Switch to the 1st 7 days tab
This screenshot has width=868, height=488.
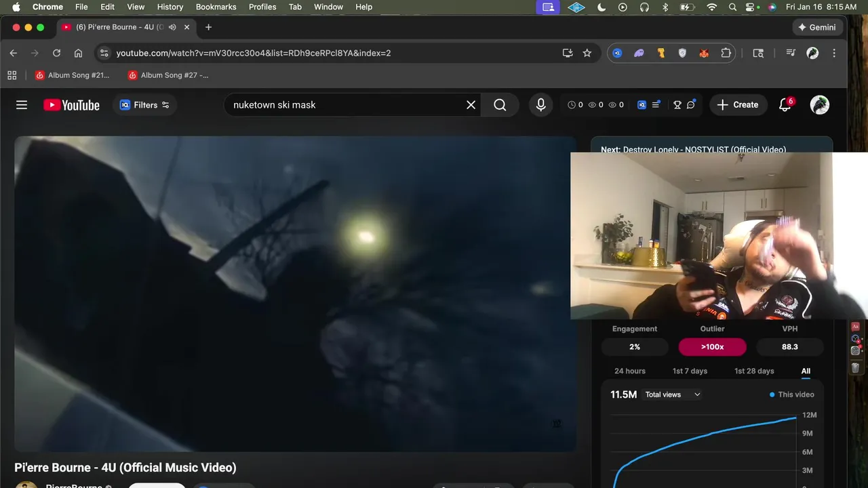690,371
